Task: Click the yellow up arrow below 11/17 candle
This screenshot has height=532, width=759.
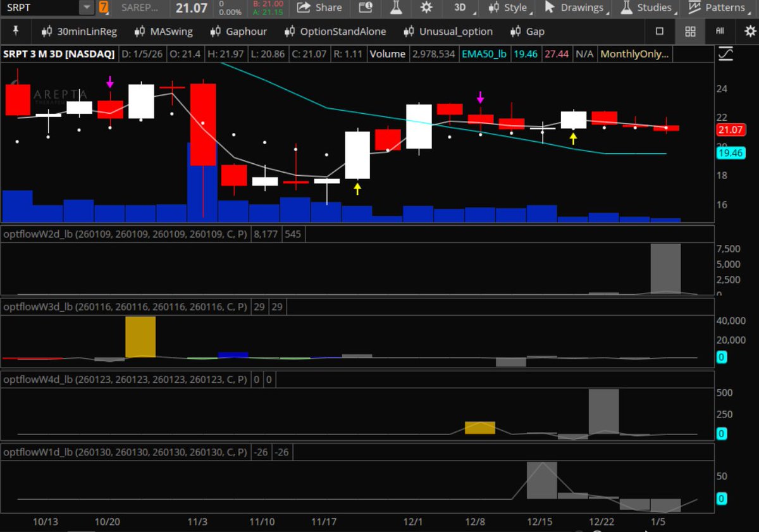Action: [x=357, y=189]
